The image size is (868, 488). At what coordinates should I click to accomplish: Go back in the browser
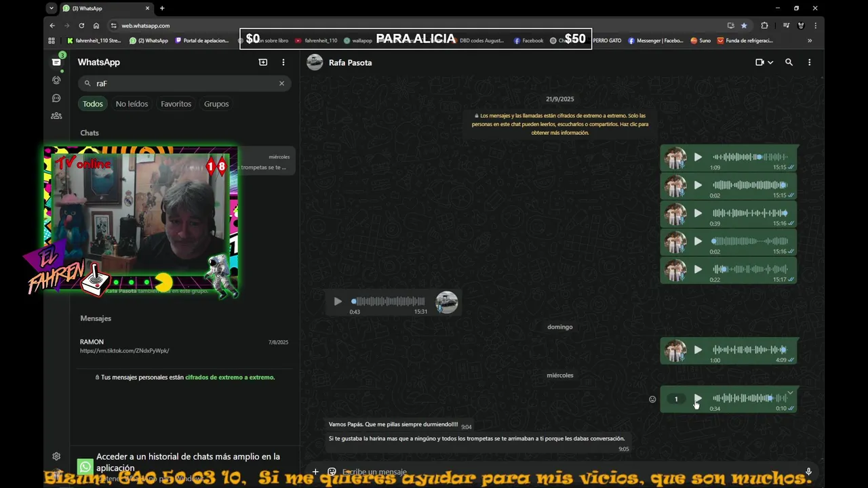[52, 26]
